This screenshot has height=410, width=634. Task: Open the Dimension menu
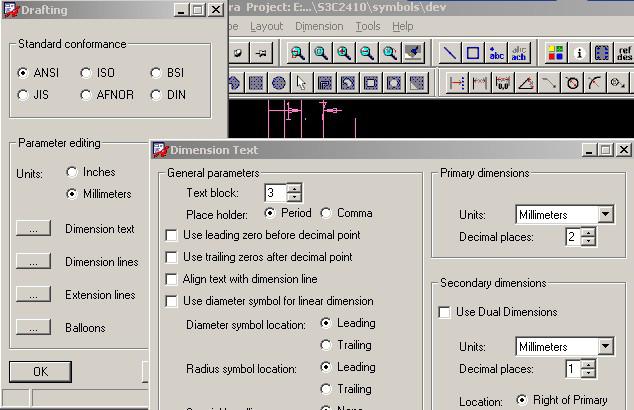coord(319,26)
